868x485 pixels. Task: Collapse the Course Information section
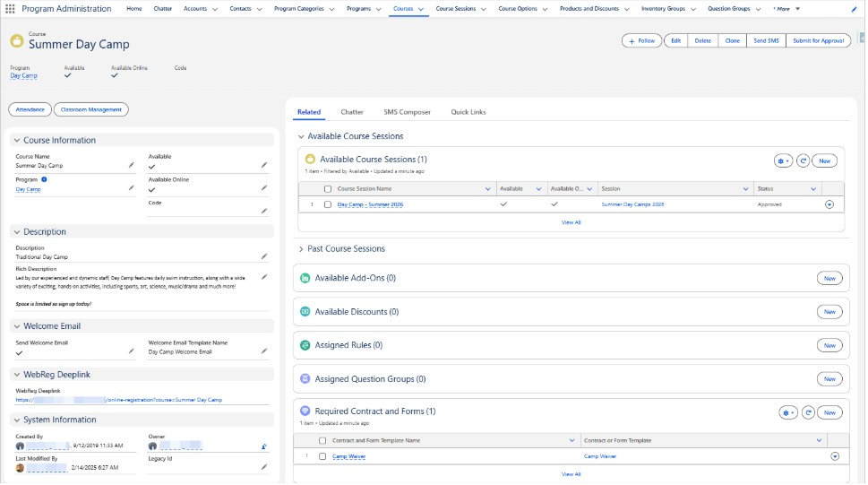click(x=17, y=141)
